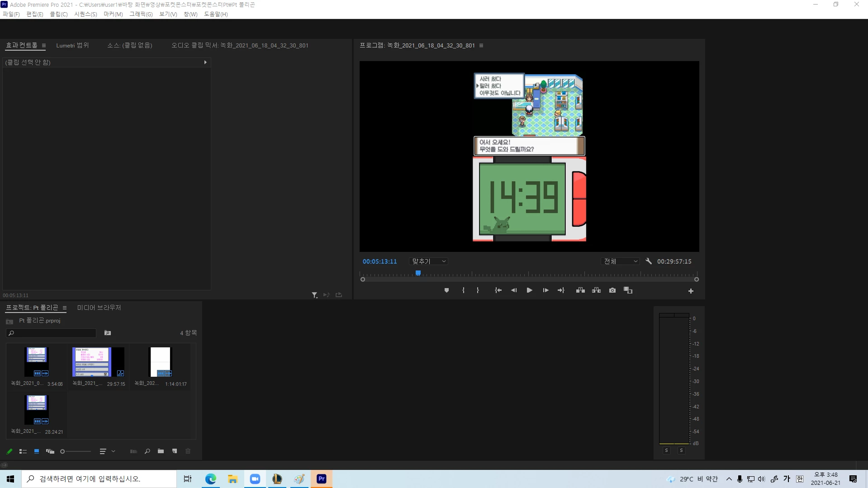Switch Project panel to freeform view

(50, 451)
